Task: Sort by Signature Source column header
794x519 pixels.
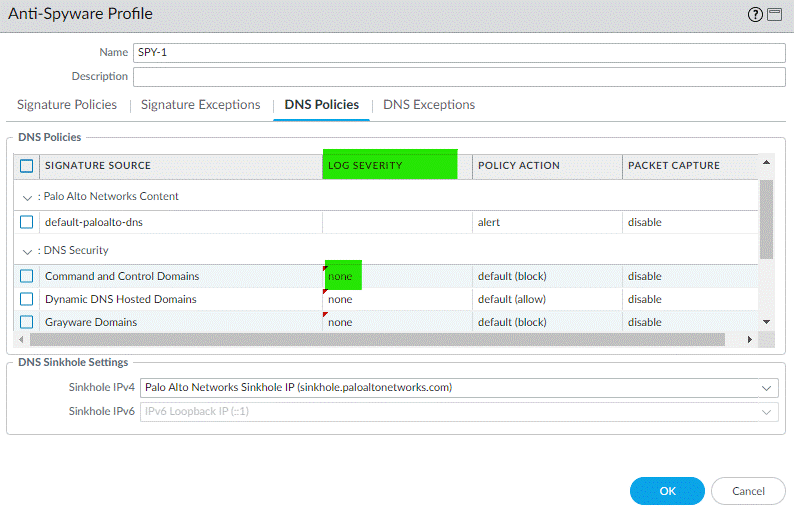Action: tap(181, 166)
